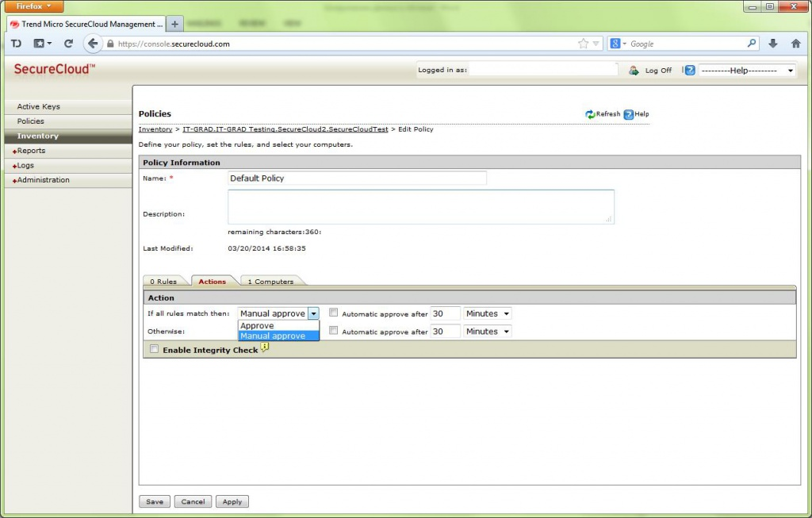
Task: Click the Refresh icon in Policies header
Action: click(x=590, y=114)
